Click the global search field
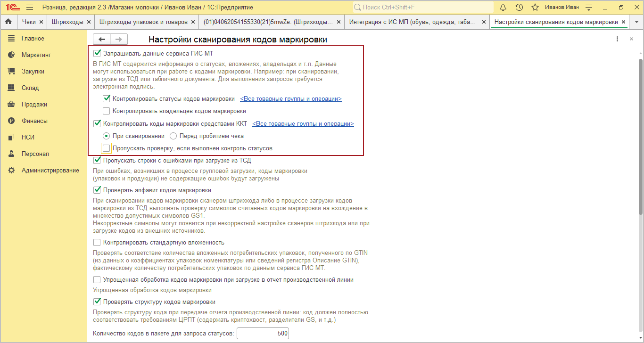644x343 pixels. [x=423, y=8]
